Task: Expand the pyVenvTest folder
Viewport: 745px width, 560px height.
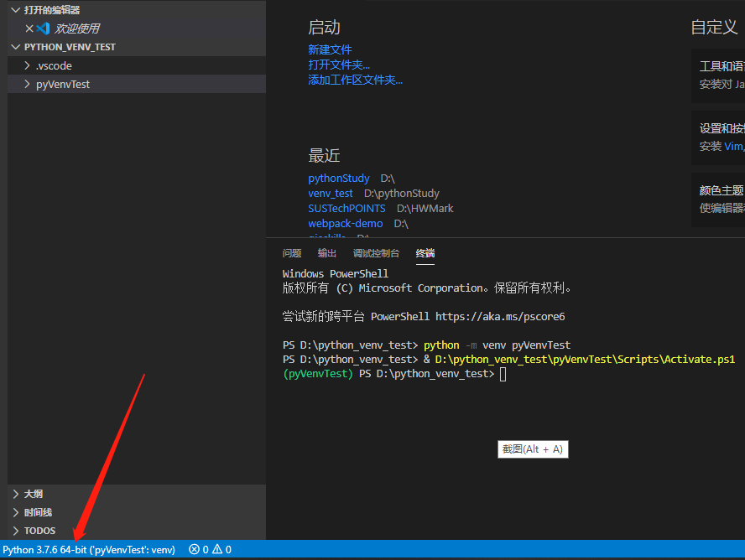Action: 27,84
